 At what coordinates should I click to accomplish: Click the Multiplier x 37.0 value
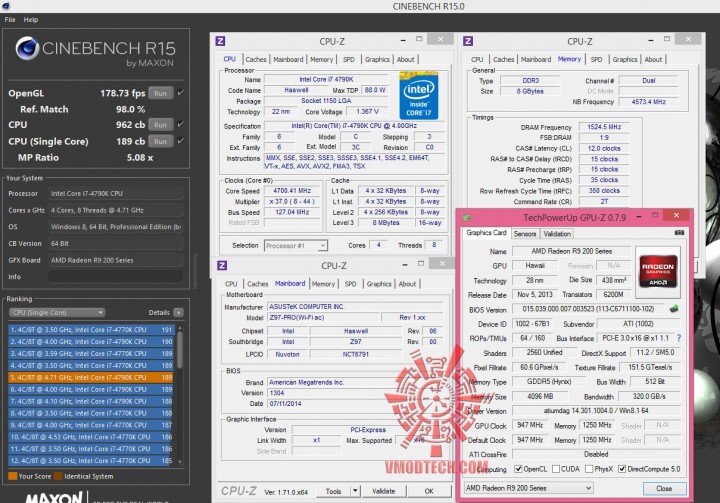point(292,201)
